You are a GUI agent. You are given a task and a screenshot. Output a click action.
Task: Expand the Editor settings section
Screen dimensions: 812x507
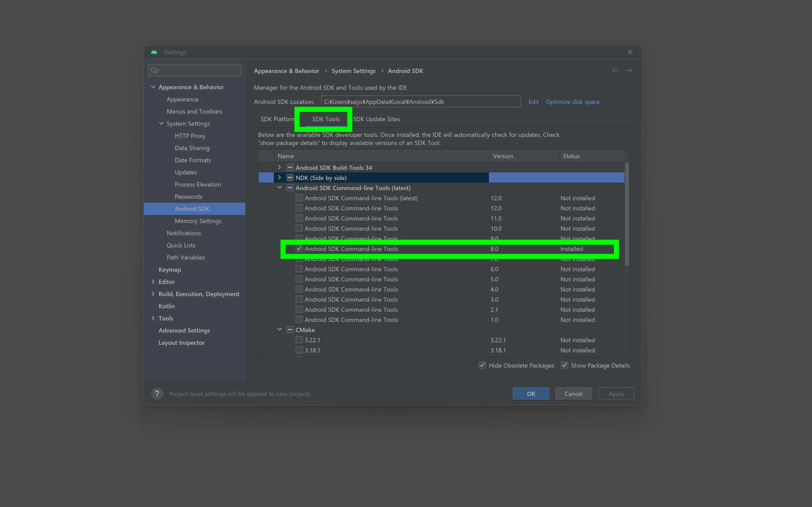pos(153,282)
